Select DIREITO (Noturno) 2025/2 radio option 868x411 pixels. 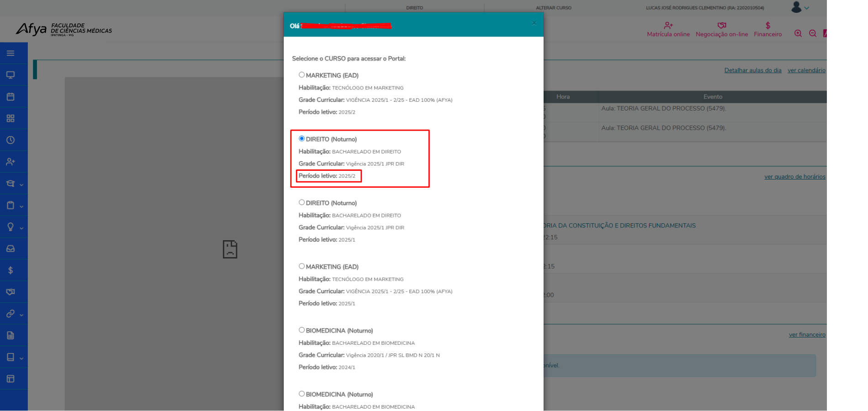coord(302,139)
